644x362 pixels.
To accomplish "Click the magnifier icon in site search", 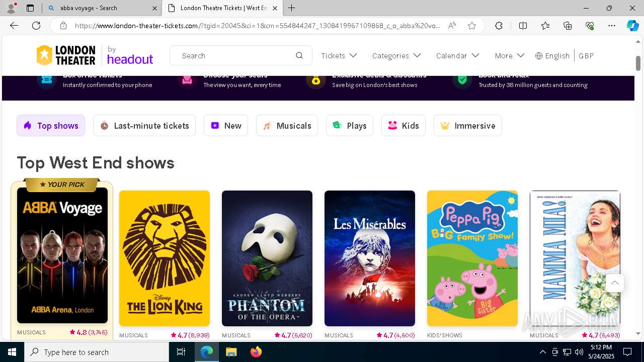I will (299, 56).
